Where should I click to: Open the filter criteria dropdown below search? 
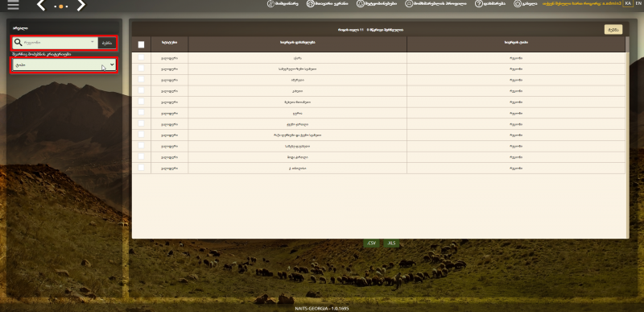64,65
